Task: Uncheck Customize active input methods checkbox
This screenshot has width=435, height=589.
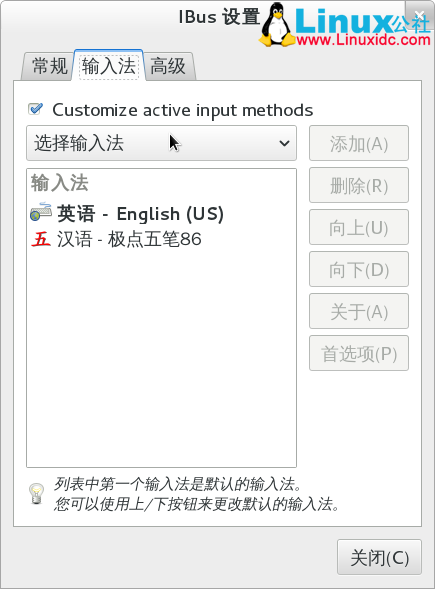Action: [x=36, y=109]
